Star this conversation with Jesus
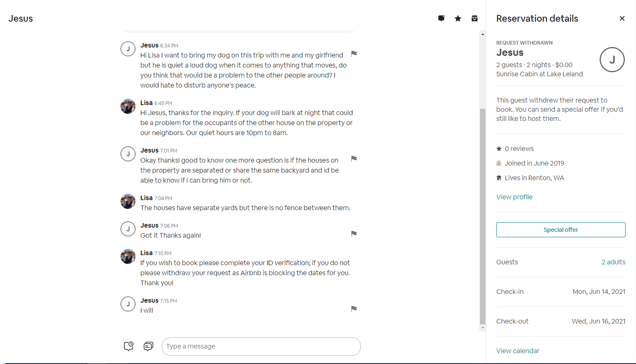636x364 pixels. click(x=458, y=18)
